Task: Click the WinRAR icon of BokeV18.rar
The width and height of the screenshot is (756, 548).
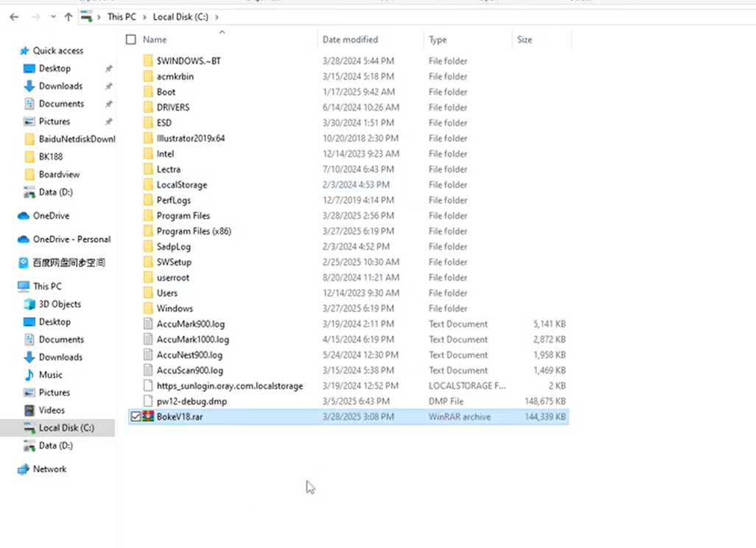Action: click(x=148, y=417)
